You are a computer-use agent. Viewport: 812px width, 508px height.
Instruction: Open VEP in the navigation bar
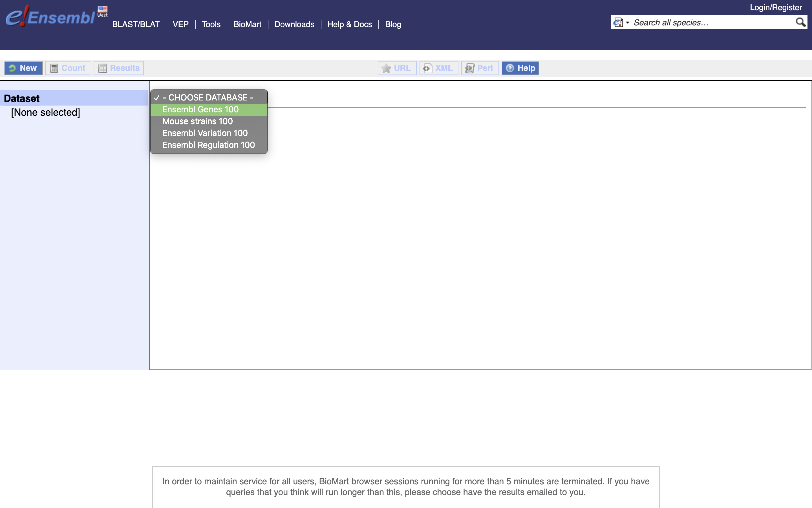tap(180, 25)
